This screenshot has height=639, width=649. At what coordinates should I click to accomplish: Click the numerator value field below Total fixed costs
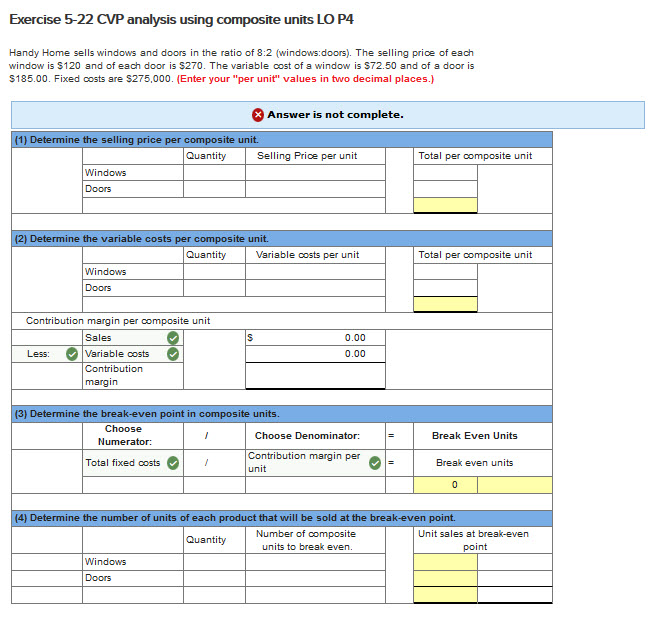(133, 485)
